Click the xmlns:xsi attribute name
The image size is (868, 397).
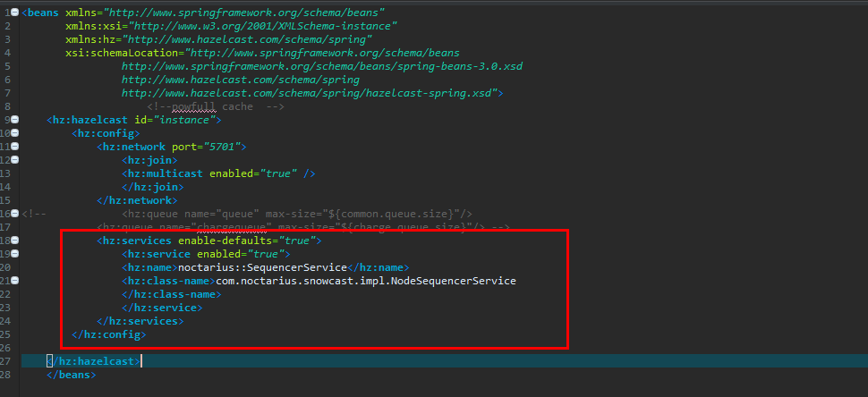click(94, 26)
